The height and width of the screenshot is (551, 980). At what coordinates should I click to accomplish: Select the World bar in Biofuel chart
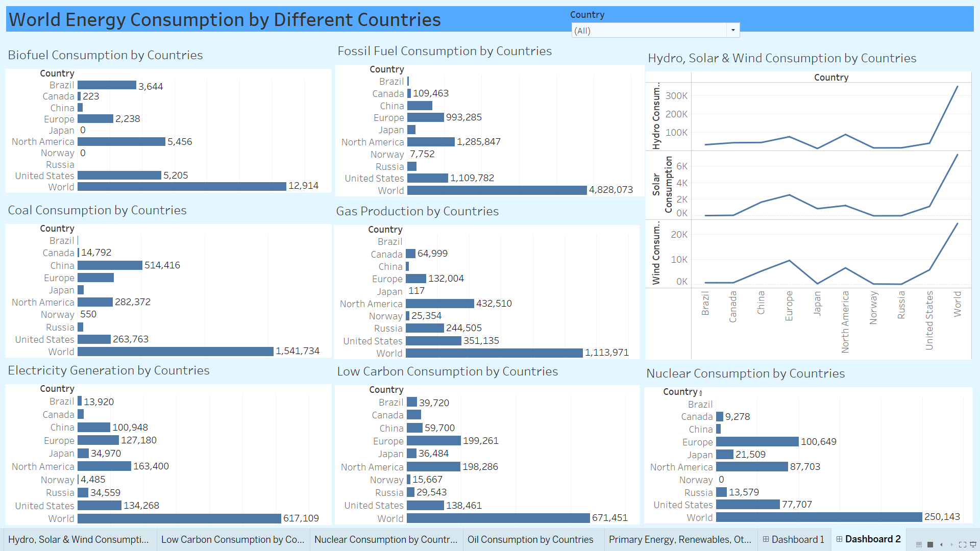182,187
